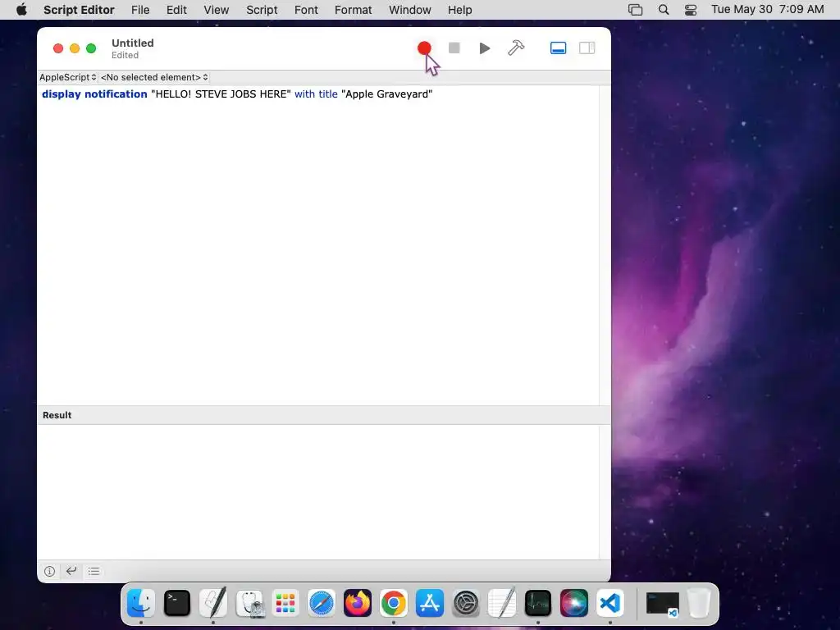Click the "Apple Graveyard" title string
Viewport: 840px width, 630px height.
(x=387, y=94)
